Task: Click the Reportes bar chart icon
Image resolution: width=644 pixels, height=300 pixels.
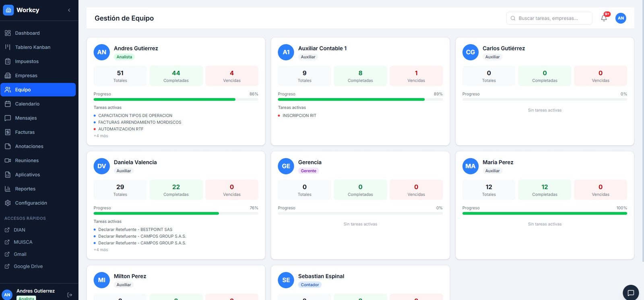Action: point(8,189)
